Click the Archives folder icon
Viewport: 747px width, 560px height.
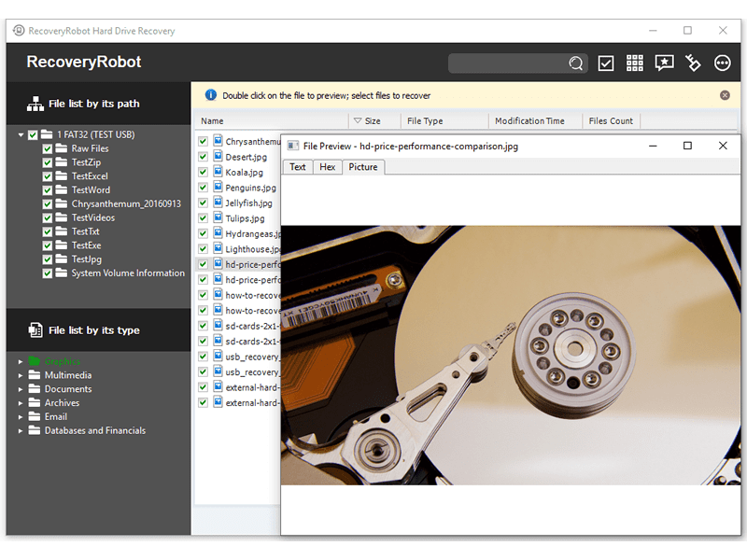35,402
